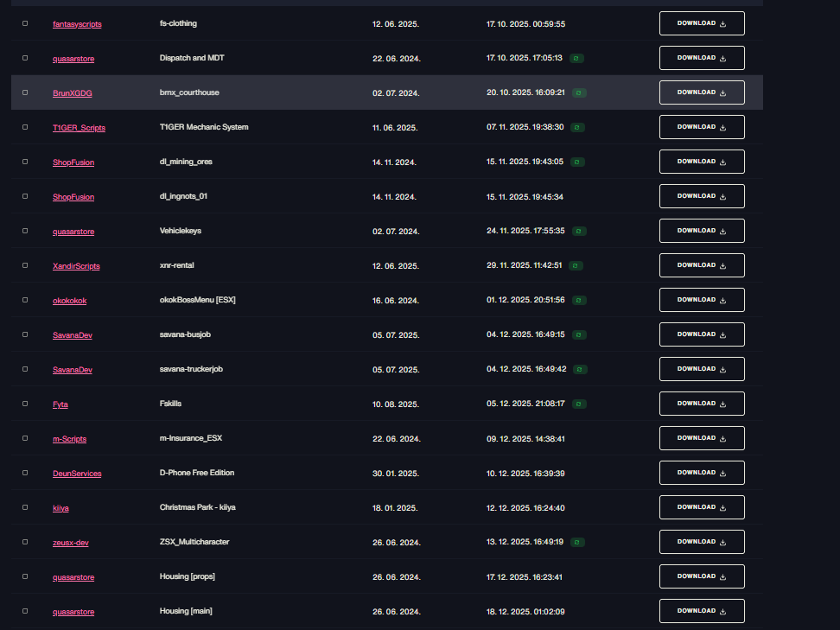Tick the T1GER Mechanic System checkbox
The image size is (840, 630).
pos(25,127)
